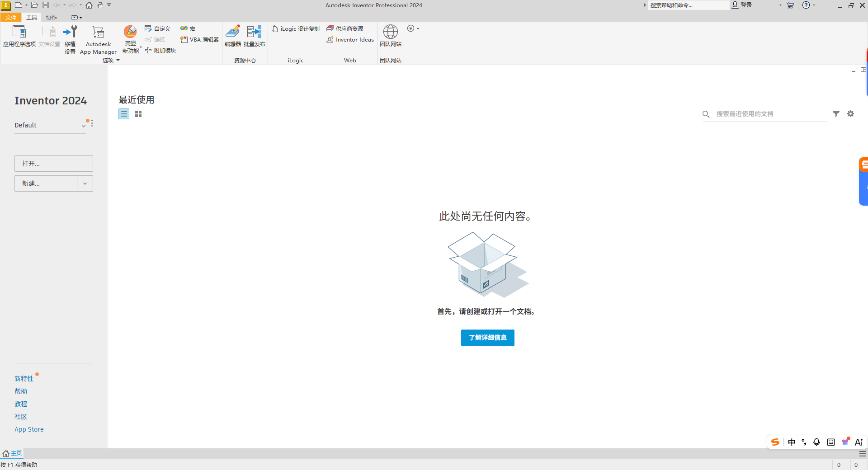Open the 教程 link in the sidebar
Viewport: 868px width, 470px height.
(20, 404)
